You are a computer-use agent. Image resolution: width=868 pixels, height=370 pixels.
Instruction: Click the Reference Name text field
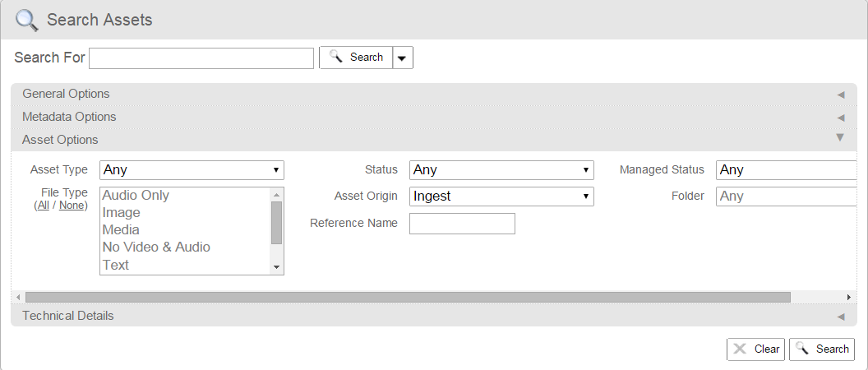click(x=462, y=224)
